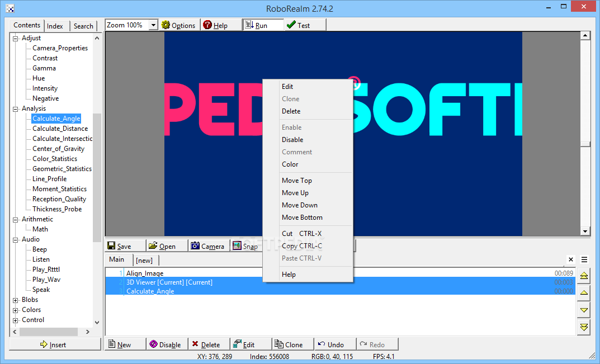Toggle the Run button in the toolbar

click(263, 25)
